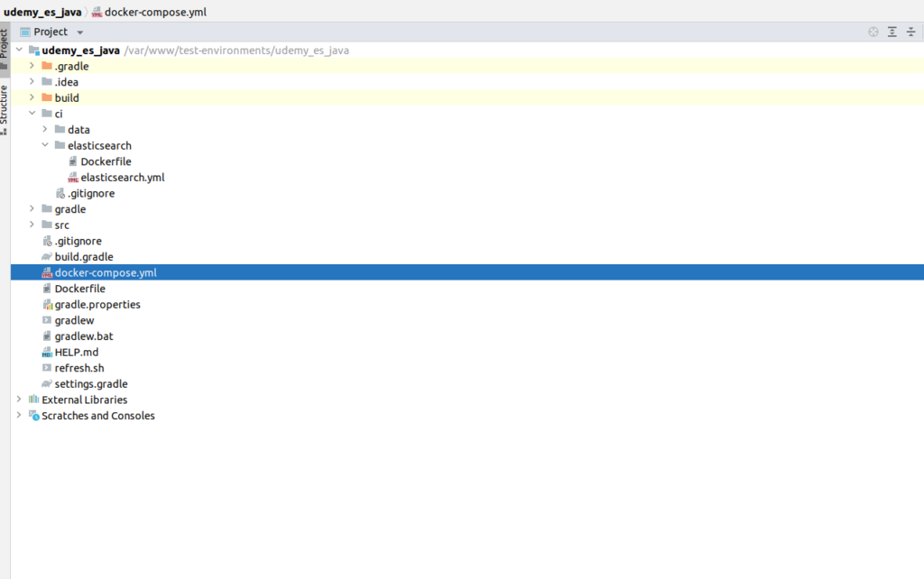Click the Dockerfile whale icon under elasticsearch
924x579 pixels.
pos(72,161)
